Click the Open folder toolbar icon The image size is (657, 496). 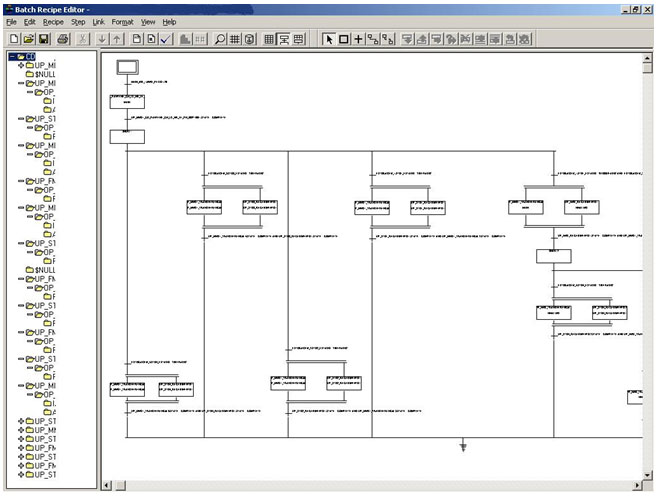click(x=29, y=39)
